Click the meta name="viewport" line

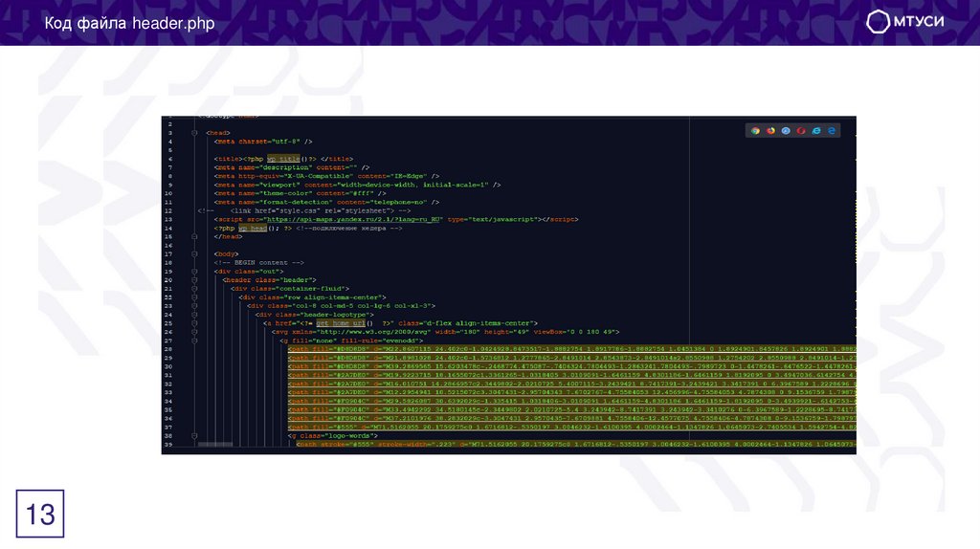click(x=357, y=185)
